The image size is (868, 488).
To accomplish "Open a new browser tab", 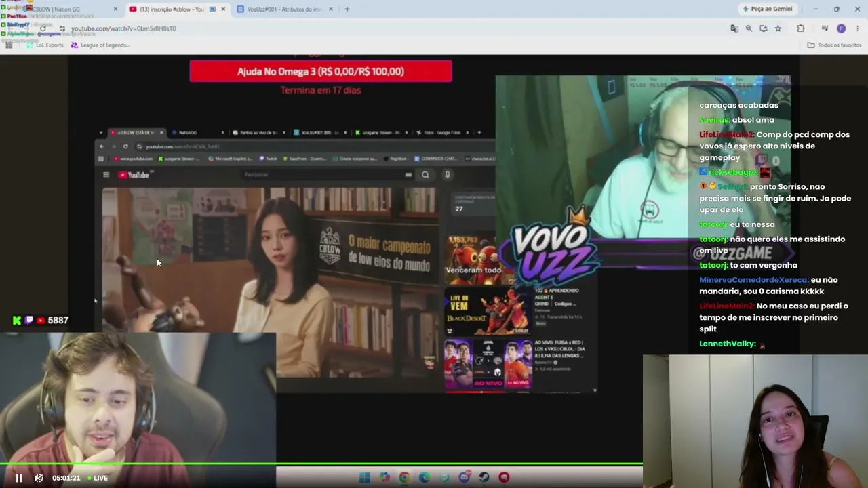I will click(347, 9).
